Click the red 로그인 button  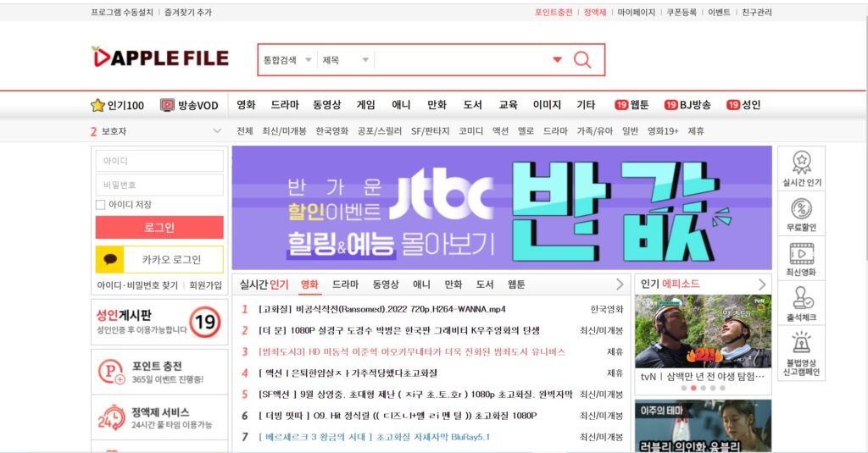pos(159,227)
